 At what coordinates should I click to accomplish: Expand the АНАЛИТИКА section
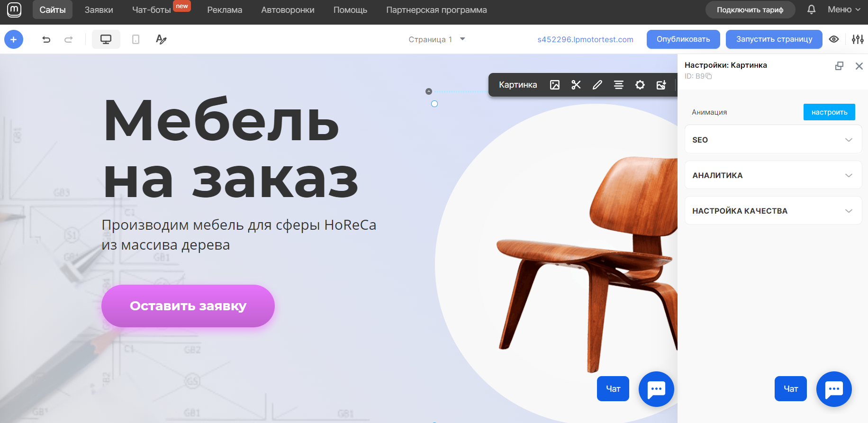tap(773, 175)
